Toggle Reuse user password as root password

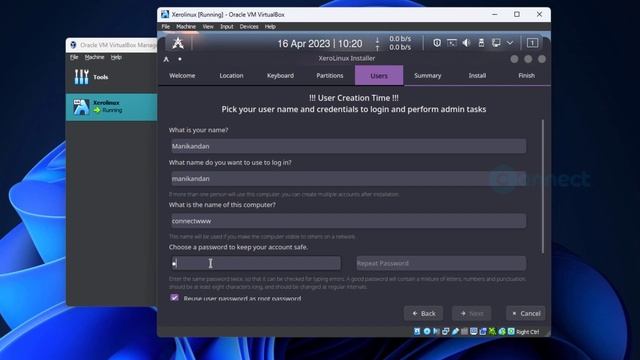175,298
